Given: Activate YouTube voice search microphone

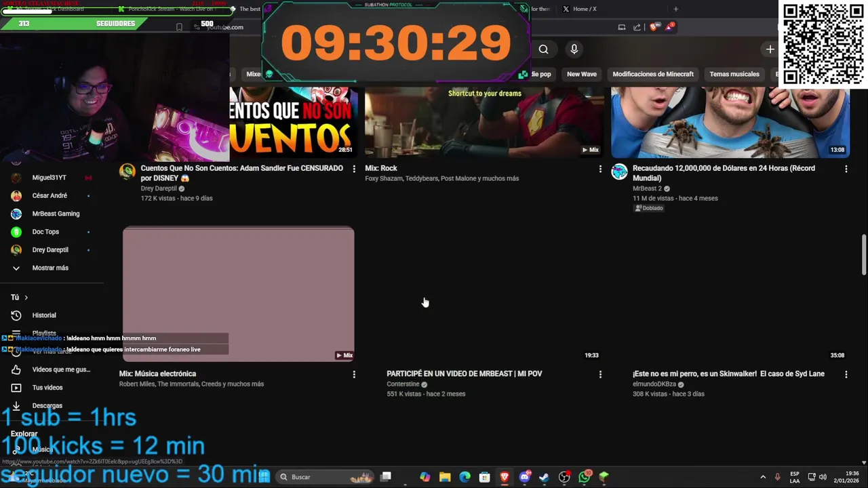Looking at the screenshot, I should pyautogui.click(x=574, y=49).
